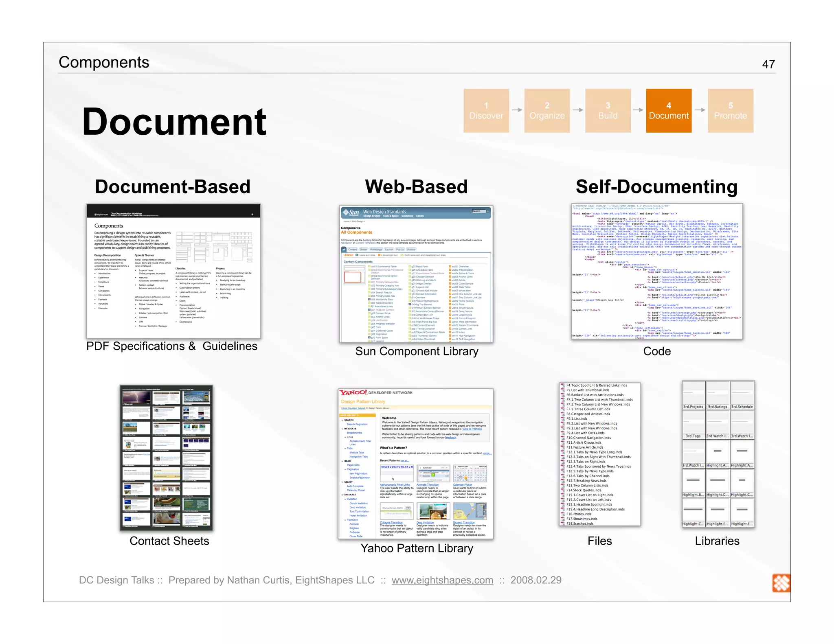This screenshot has height=644, width=834.
Task: Select the 3rd.Schedule library item icon
Action: (x=742, y=393)
